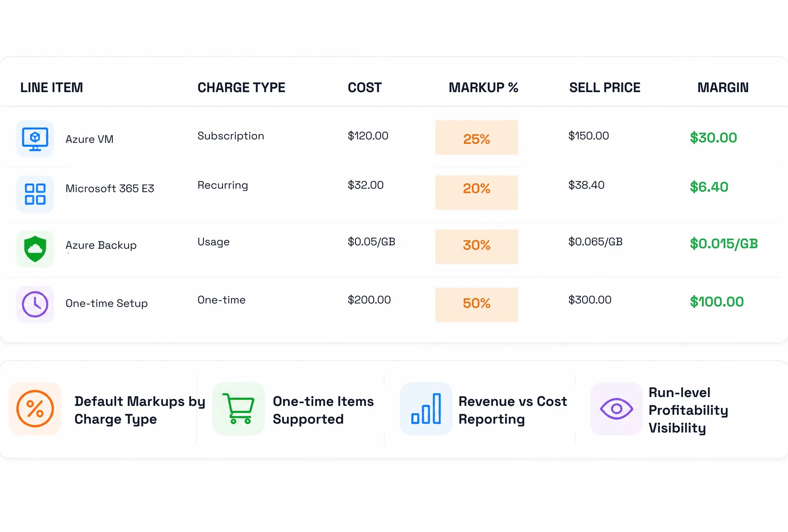
Task: Select the 30% markup field for Azure Backup
Action: click(x=477, y=247)
